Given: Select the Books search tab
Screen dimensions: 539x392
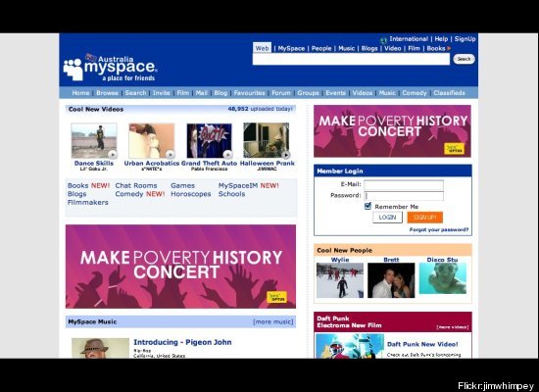Looking at the screenshot, I should tap(436, 48).
